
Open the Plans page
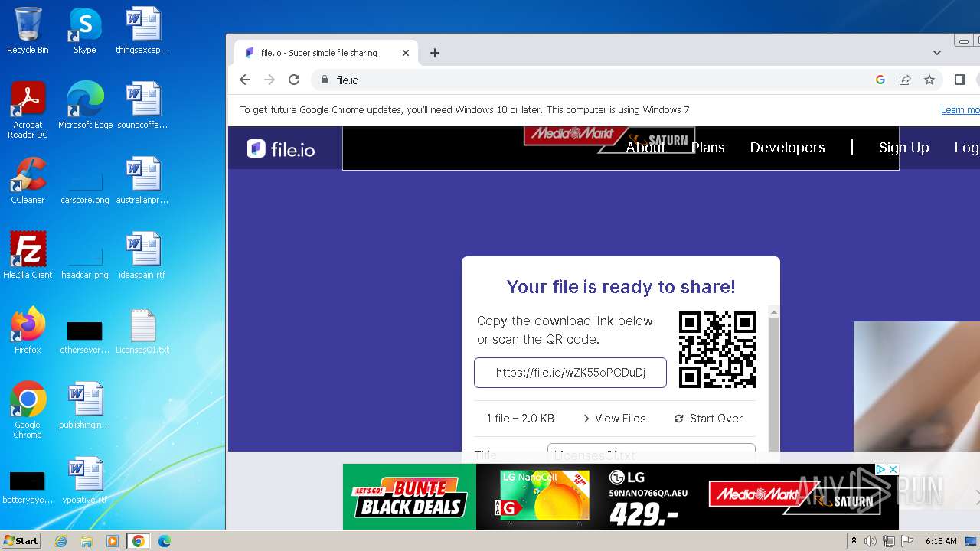pyautogui.click(x=707, y=148)
